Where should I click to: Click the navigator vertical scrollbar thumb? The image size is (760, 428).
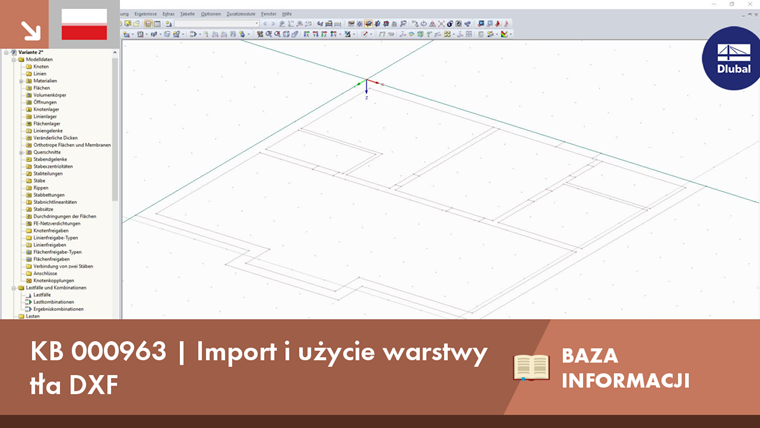115,129
